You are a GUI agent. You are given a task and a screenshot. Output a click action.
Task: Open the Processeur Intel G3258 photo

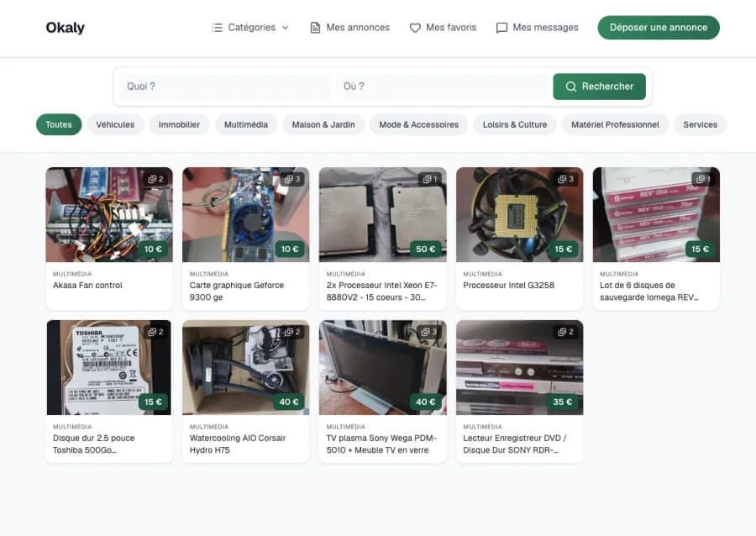coord(520,214)
